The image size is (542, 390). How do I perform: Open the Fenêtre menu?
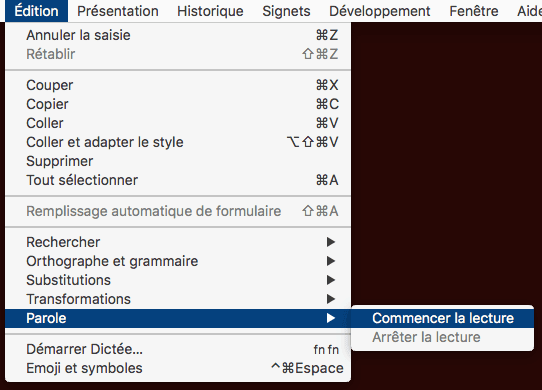(x=474, y=11)
